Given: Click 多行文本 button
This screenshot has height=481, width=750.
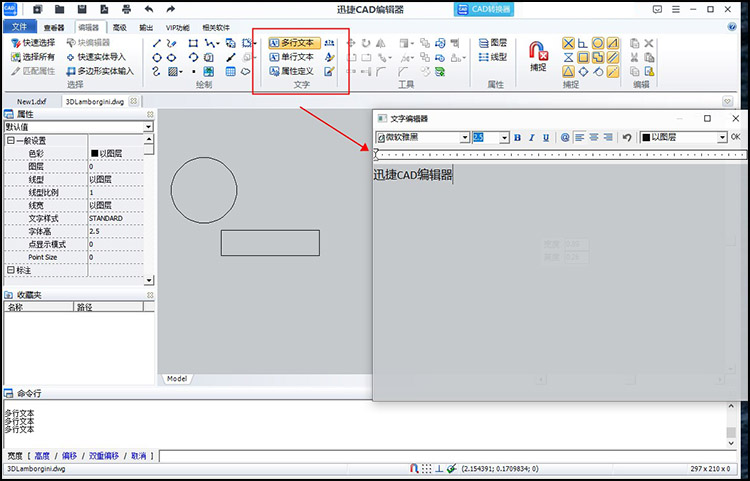Looking at the screenshot, I should pyautogui.click(x=293, y=43).
